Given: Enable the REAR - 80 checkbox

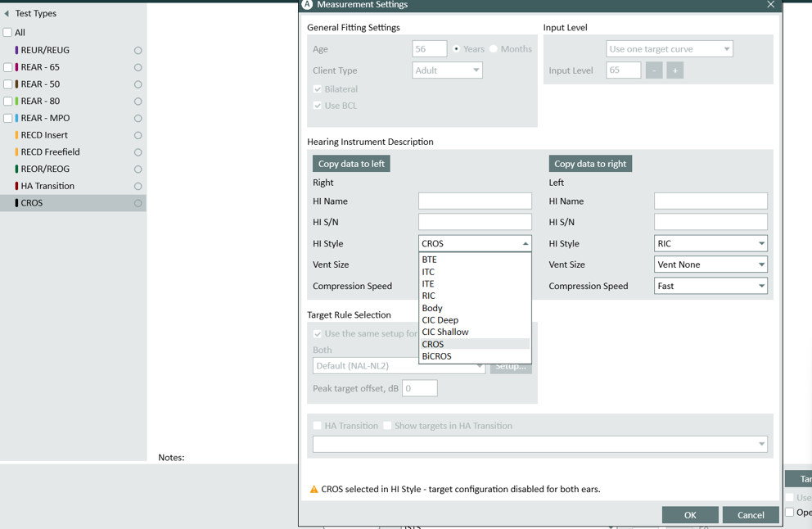Looking at the screenshot, I should click(7, 101).
